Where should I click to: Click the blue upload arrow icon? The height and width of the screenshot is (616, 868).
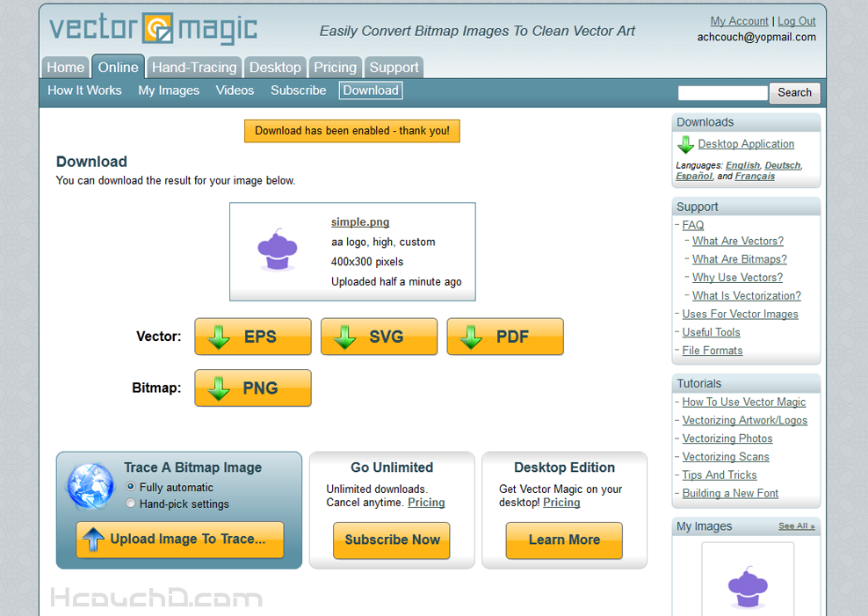pos(92,540)
